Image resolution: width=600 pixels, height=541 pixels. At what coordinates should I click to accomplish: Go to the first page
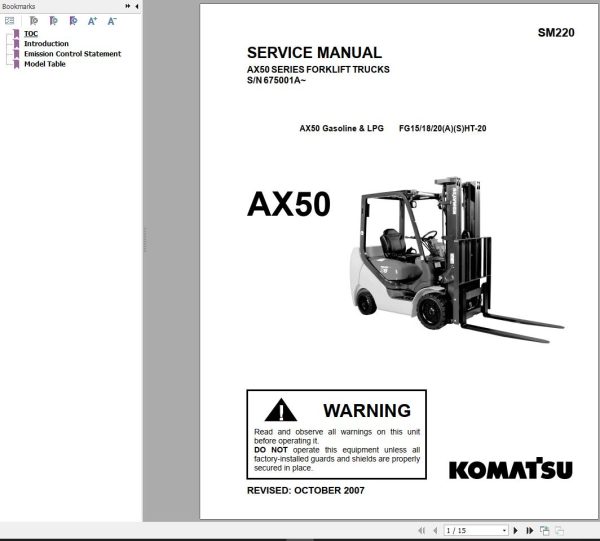click(422, 531)
